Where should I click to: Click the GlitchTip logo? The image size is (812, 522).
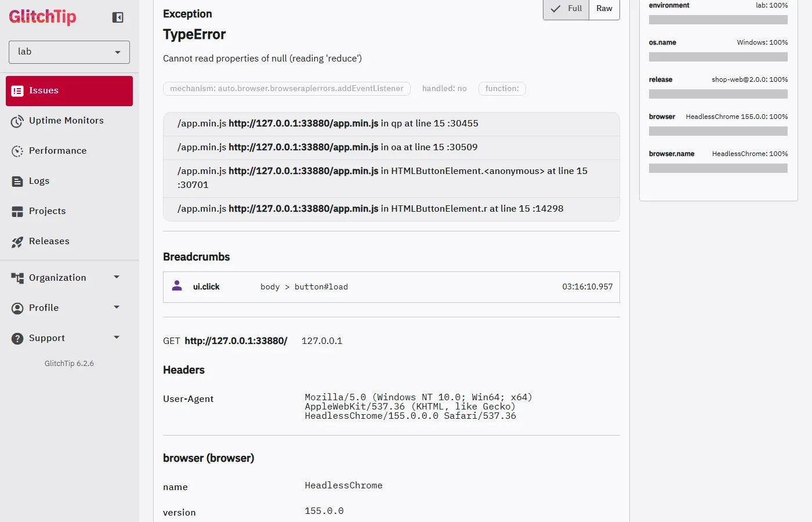[x=42, y=17]
